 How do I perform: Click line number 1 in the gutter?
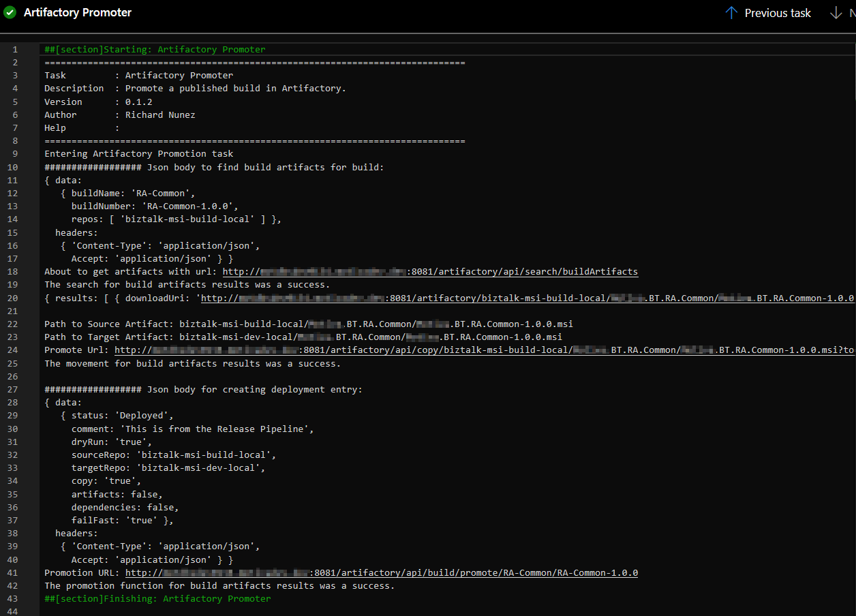[15, 50]
